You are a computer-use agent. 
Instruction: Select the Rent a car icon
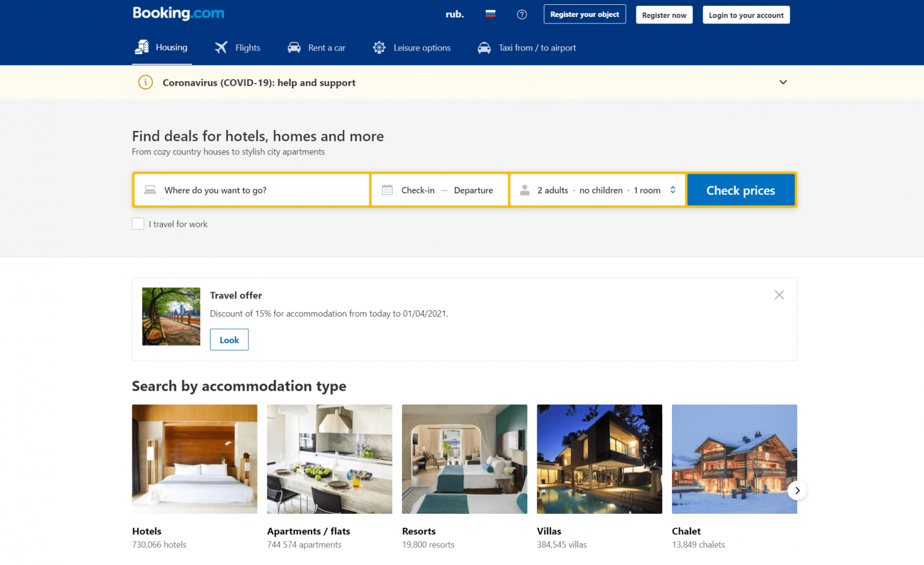294,47
